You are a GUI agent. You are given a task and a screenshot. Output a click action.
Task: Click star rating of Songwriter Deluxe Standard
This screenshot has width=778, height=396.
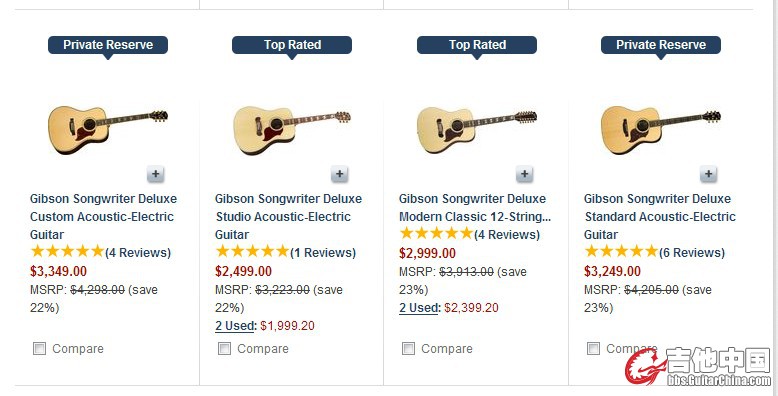(x=621, y=252)
